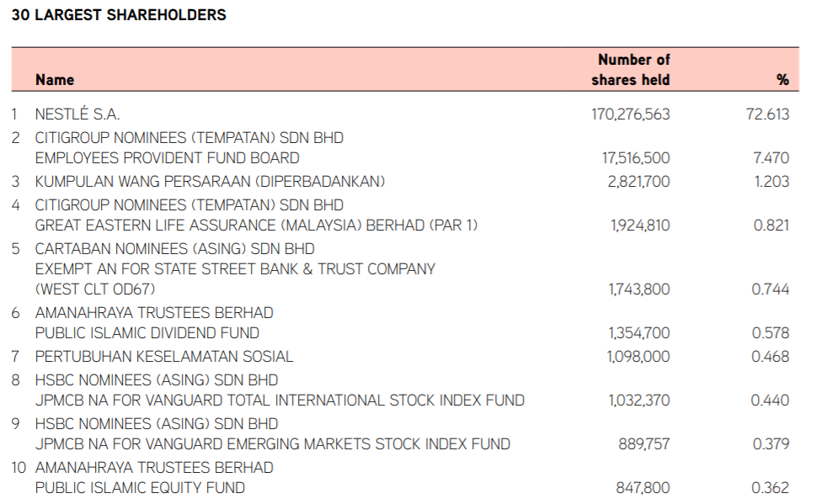
Task: Click the 0.362 percentage value
Action: (771, 488)
